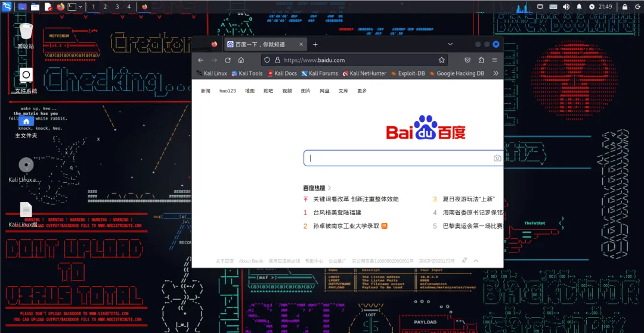Viewport: 644px width, 333px height.
Task: Click the show desktop panel icon
Action: point(22,7)
